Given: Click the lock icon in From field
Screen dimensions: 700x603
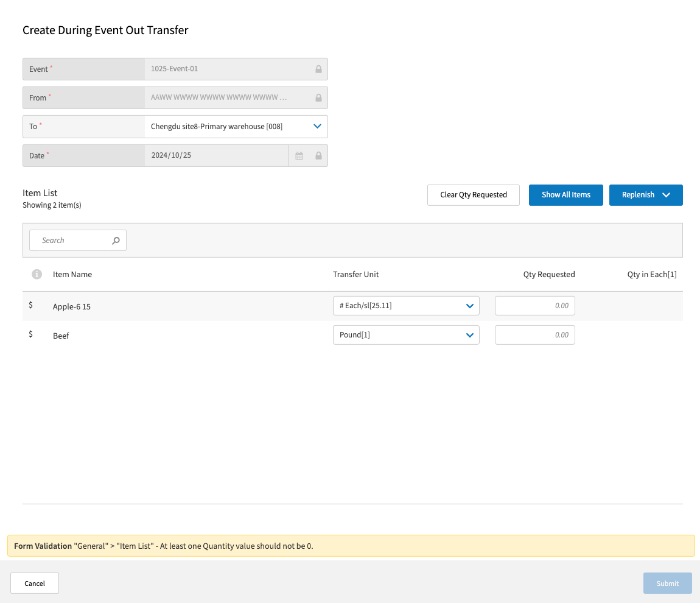Looking at the screenshot, I should pyautogui.click(x=318, y=98).
